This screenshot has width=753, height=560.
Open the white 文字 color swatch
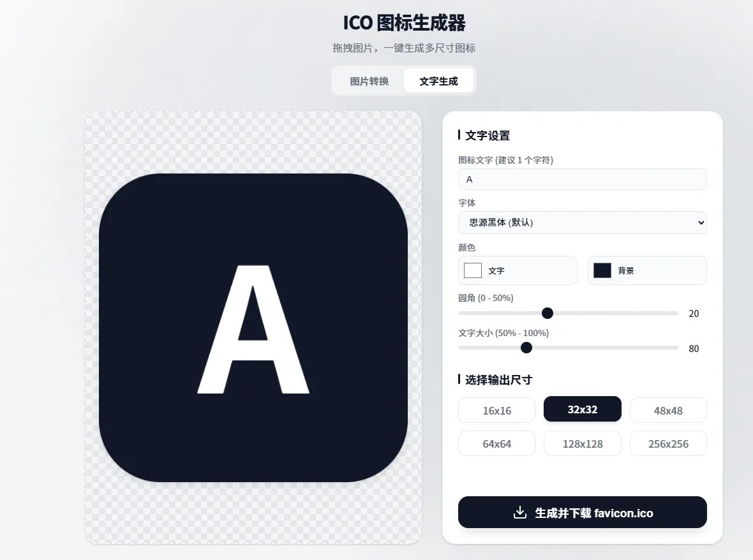(x=473, y=270)
